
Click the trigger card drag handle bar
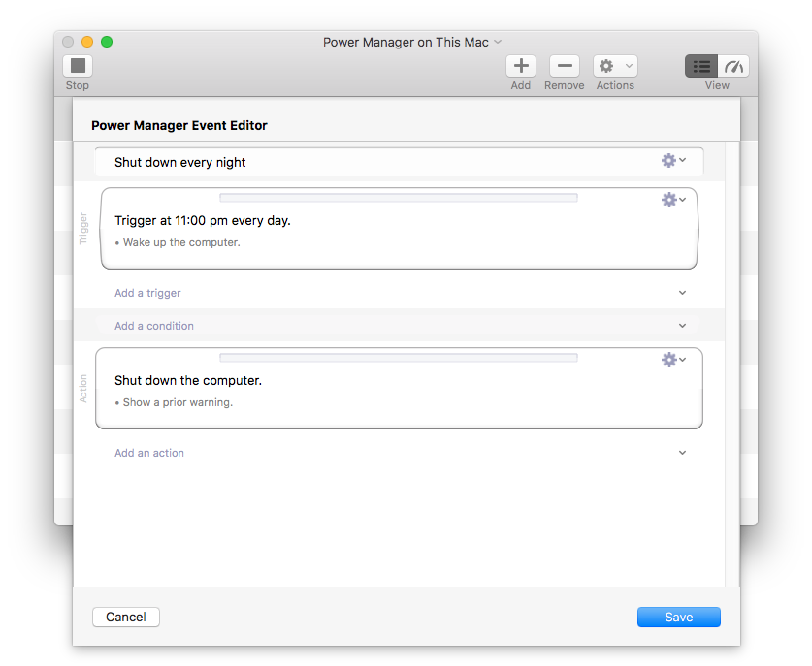coord(398,198)
